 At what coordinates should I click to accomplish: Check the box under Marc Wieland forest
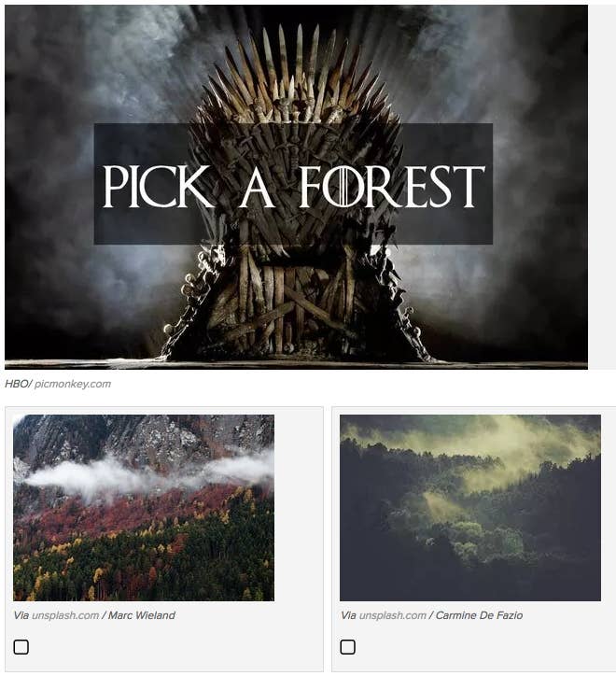click(21, 647)
